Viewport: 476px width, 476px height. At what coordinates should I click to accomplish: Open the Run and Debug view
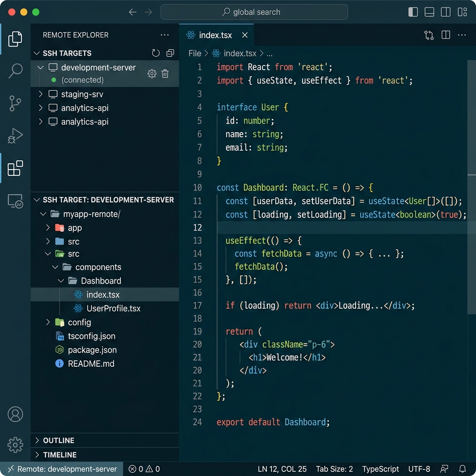coord(15,136)
